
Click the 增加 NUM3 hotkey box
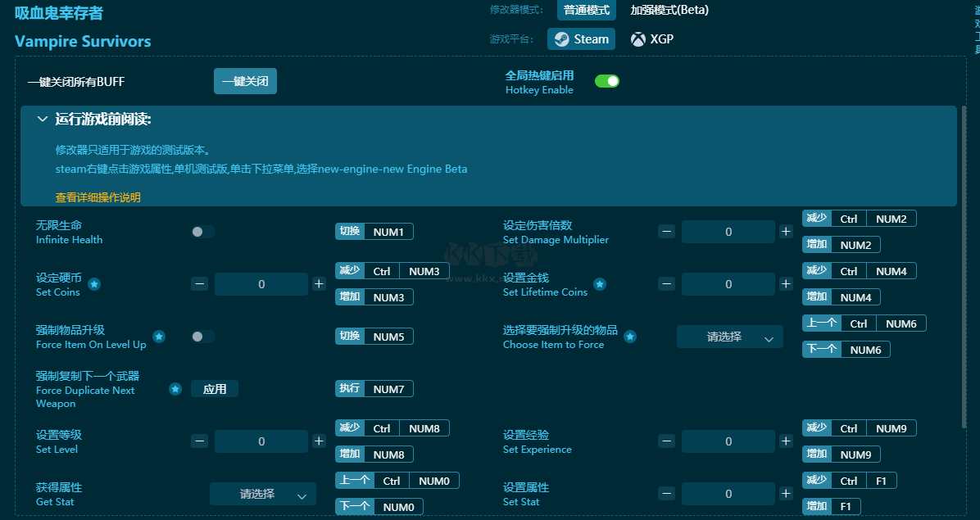tap(374, 297)
